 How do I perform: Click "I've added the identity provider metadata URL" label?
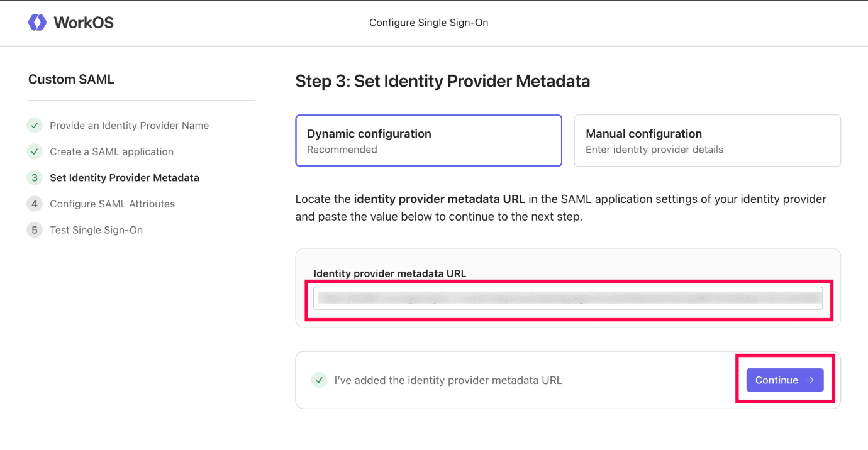(448, 380)
